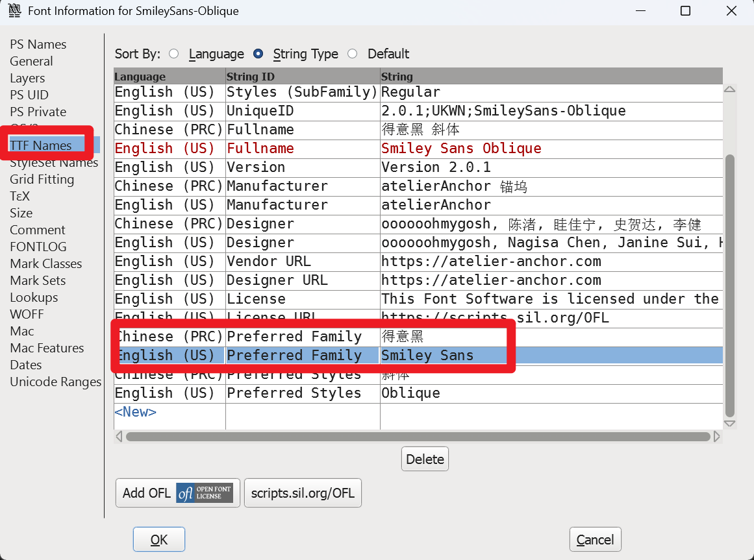Open the Dates section
This screenshot has height=560, width=754.
tap(25, 365)
